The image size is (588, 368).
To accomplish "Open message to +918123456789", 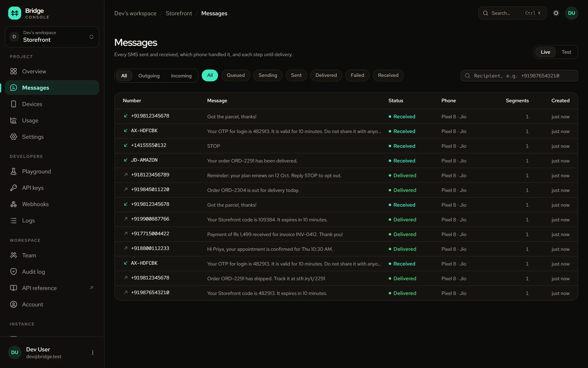I will click(x=346, y=175).
